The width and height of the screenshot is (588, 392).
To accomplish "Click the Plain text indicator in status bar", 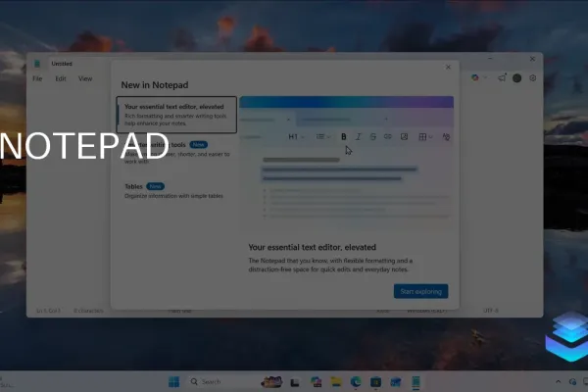I will coord(179,311).
